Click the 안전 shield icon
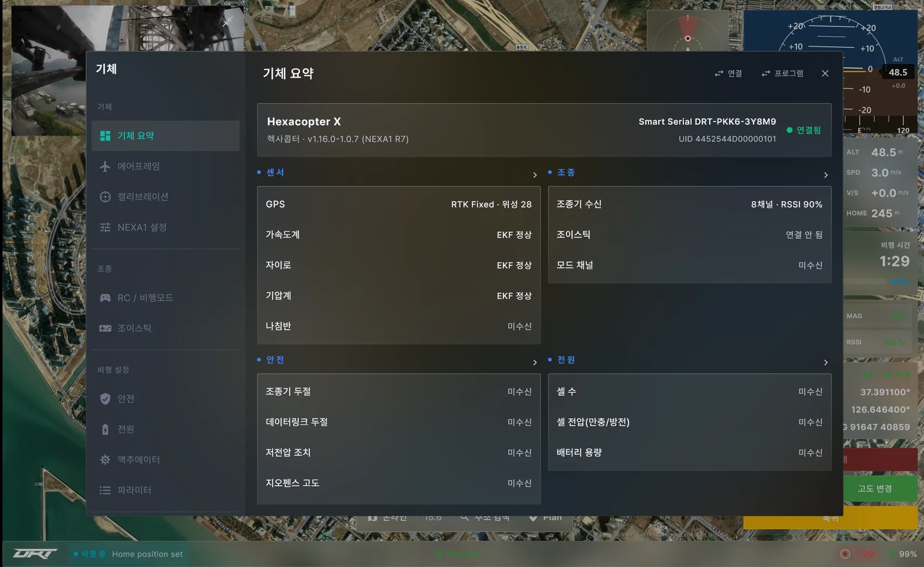Image resolution: width=924 pixels, height=567 pixels. pyautogui.click(x=105, y=399)
